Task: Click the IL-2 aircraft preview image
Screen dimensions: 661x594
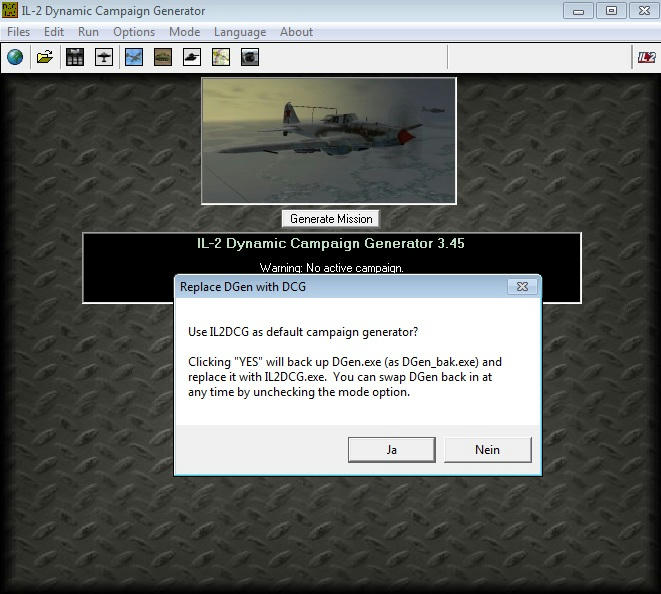Action: 329,141
